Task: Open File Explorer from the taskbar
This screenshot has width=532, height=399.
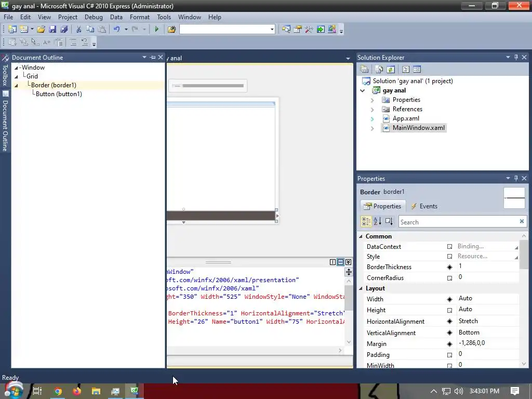Action: coord(96,391)
